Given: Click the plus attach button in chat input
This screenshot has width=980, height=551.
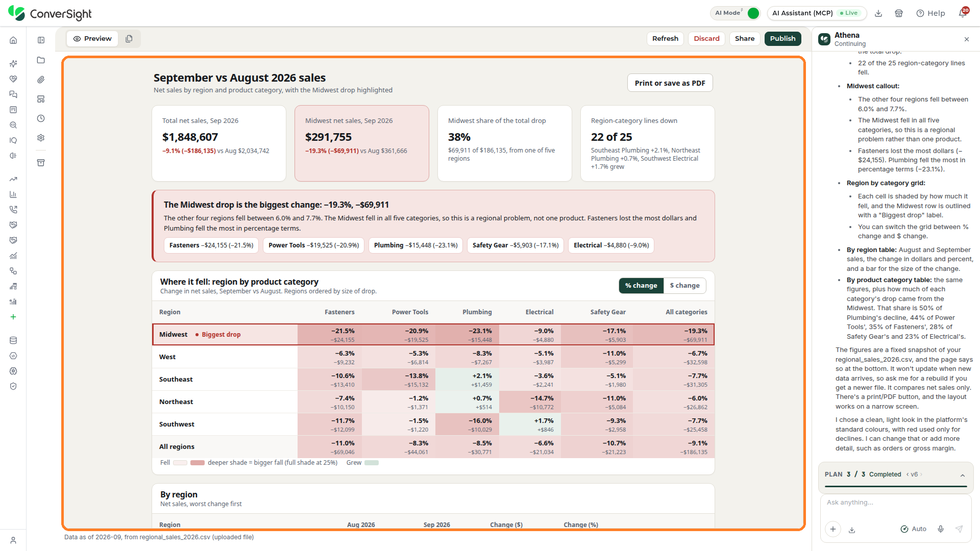Looking at the screenshot, I should [x=833, y=529].
